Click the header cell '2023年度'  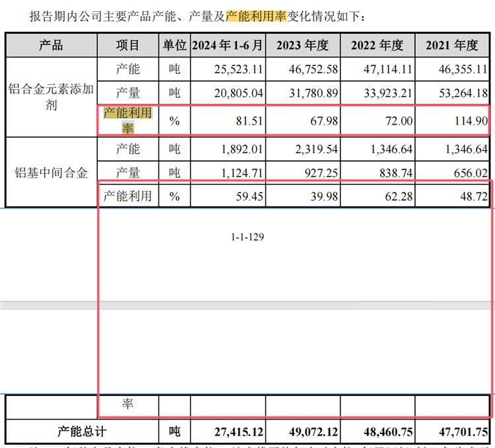point(303,45)
